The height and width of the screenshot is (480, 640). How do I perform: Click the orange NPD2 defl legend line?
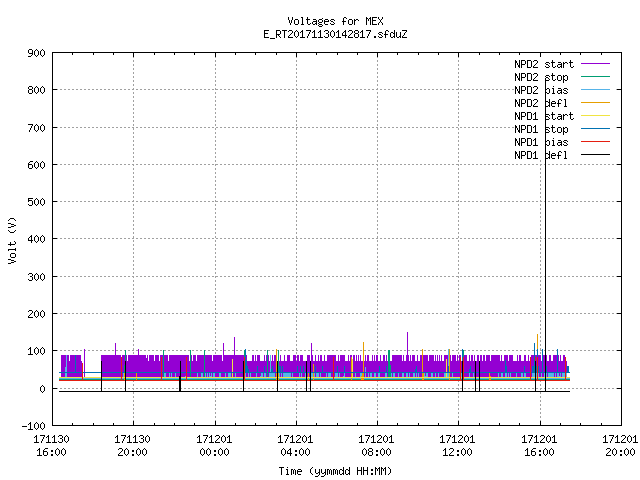click(595, 103)
